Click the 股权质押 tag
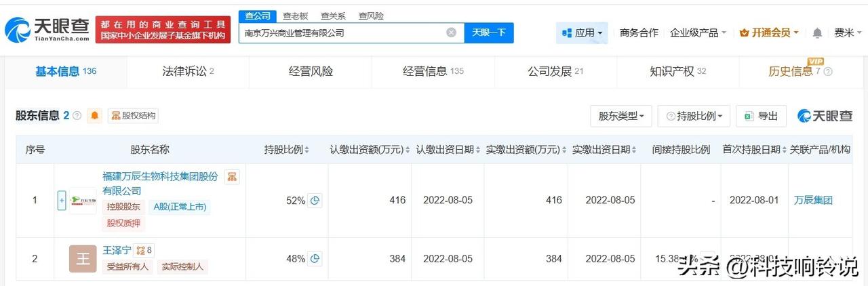This screenshot has height=286, width=868. (123, 224)
